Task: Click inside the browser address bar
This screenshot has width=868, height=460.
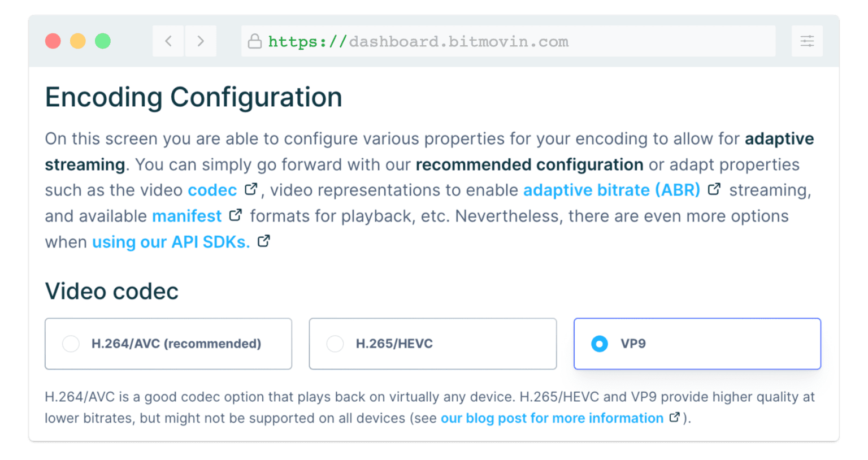Action: 509,41
